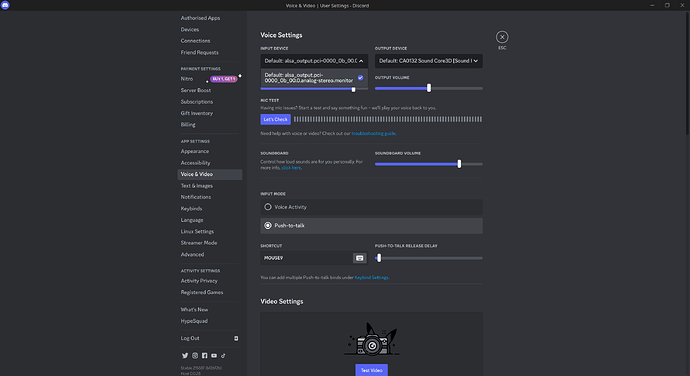Click the Log Out door icon

point(236,338)
